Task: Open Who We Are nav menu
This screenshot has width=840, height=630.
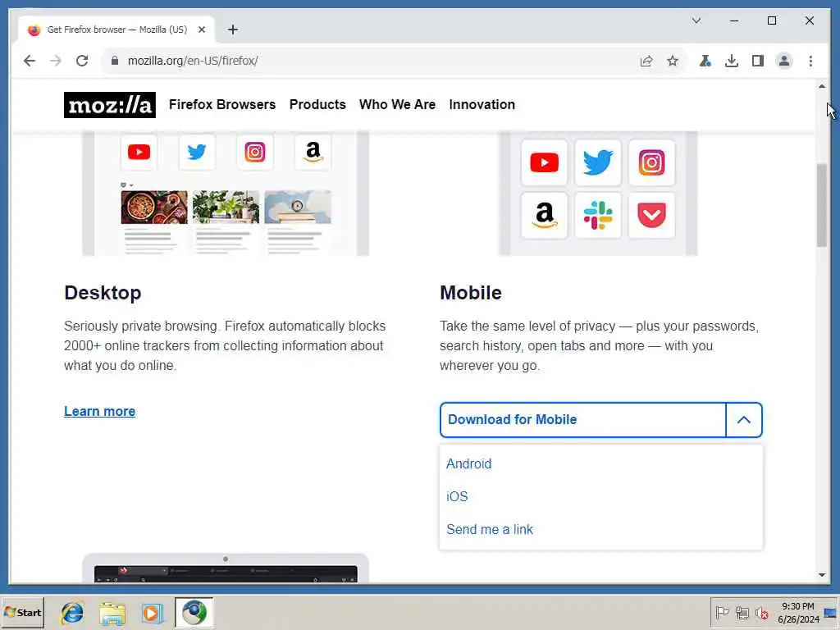Action: (x=398, y=104)
